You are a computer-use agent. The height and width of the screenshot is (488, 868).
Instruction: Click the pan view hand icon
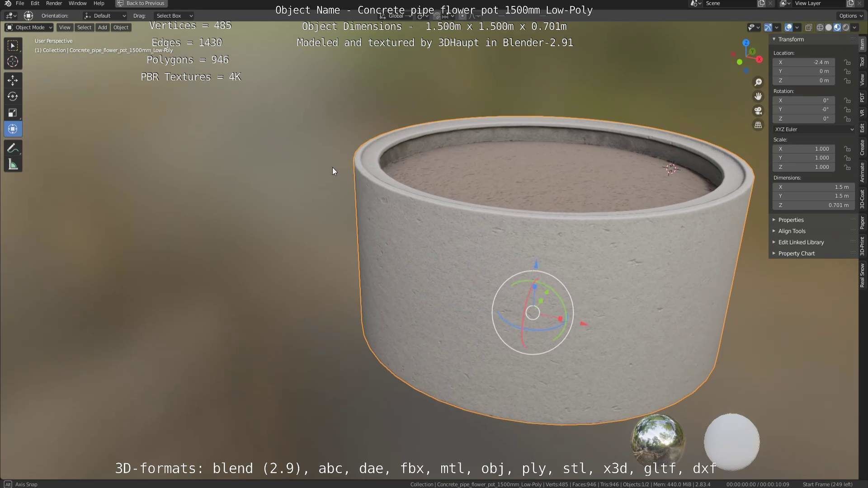[758, 96]
